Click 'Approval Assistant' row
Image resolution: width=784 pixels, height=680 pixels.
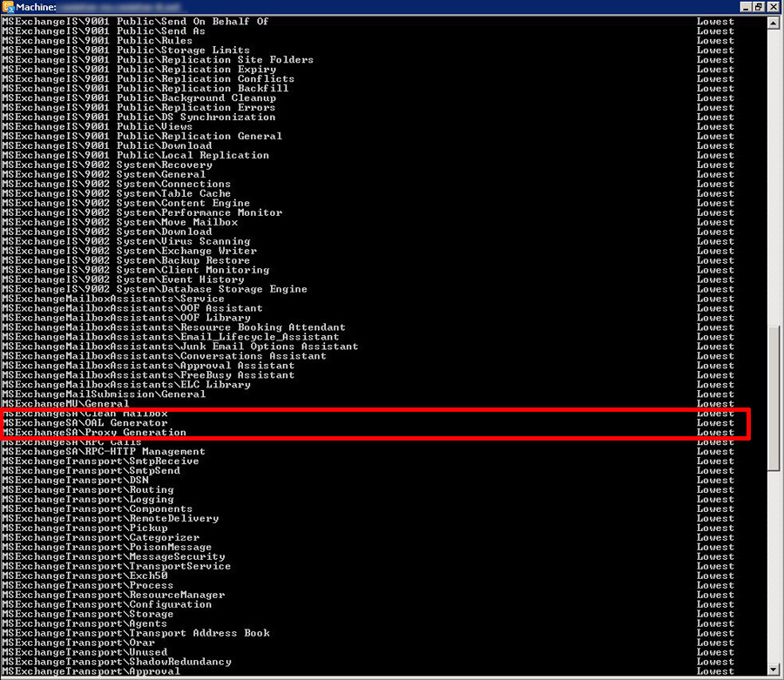[368, 365]
